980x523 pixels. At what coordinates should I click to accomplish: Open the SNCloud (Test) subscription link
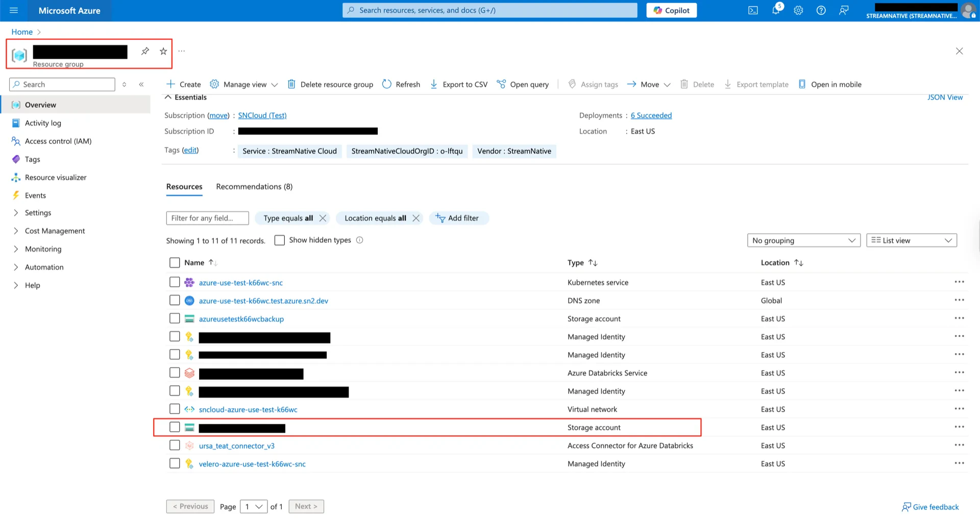pyautogui.click(x=262, y=115)
